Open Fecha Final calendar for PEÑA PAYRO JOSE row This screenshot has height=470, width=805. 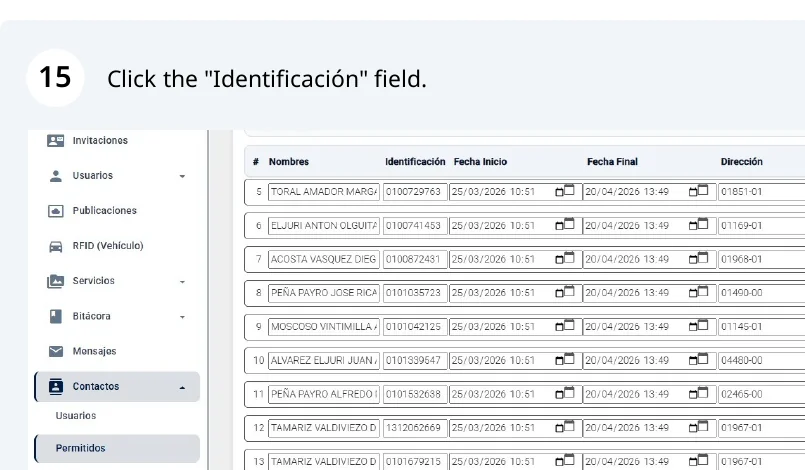(698, 292)
